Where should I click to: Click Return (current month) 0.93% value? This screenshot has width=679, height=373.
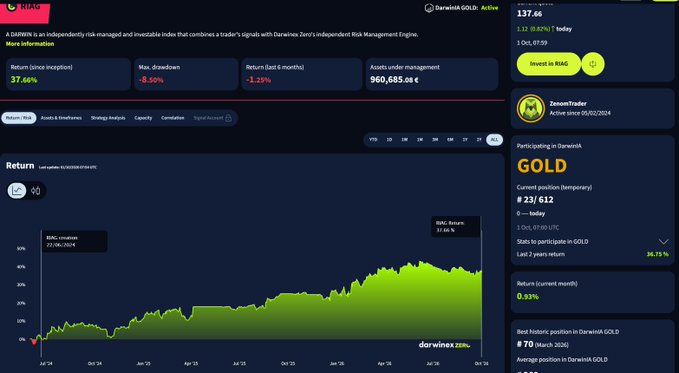pos(527,297)
